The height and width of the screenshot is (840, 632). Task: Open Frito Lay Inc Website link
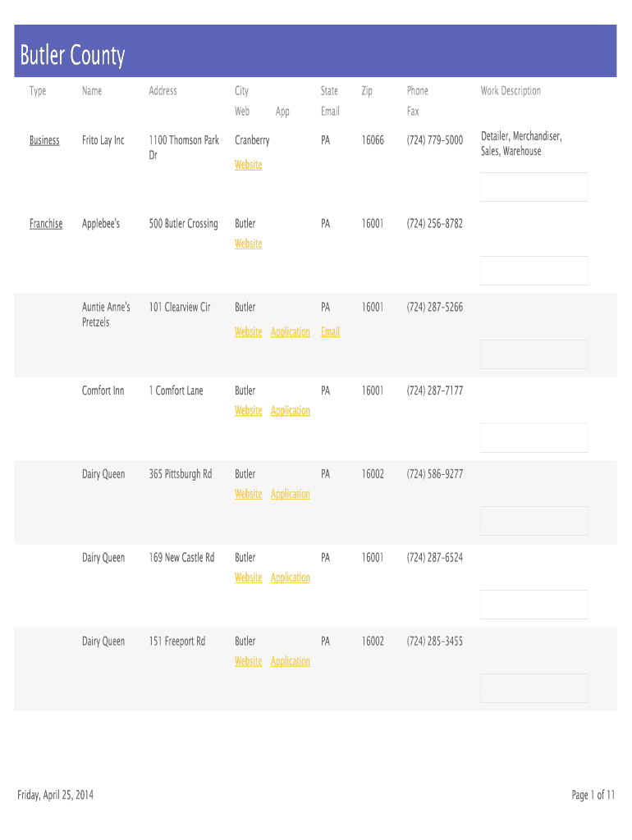(248, 165)
